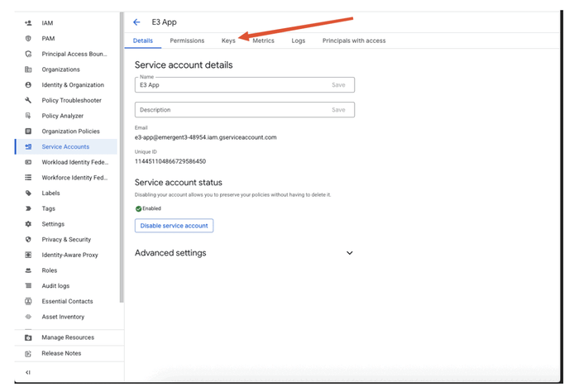Click the Policy Analyzer document icon

(28, 116)
